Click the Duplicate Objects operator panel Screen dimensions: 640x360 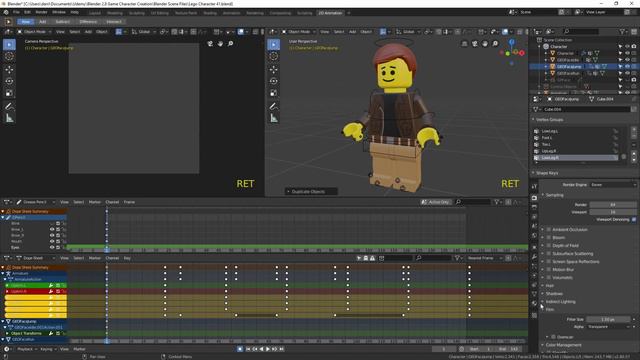pyautogui.click(x=311, y=191)
